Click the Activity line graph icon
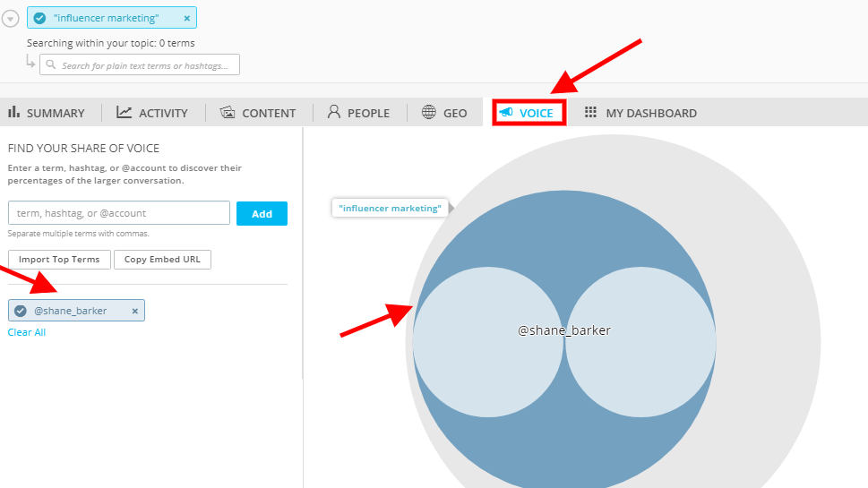 pyautogui.click(x=125, y=113)
